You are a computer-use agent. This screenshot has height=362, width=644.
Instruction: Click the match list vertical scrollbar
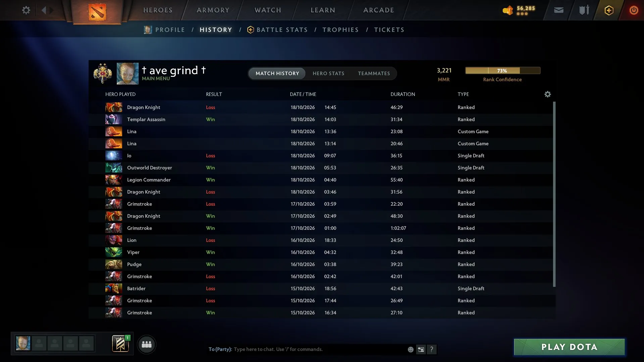coord(554,194)
